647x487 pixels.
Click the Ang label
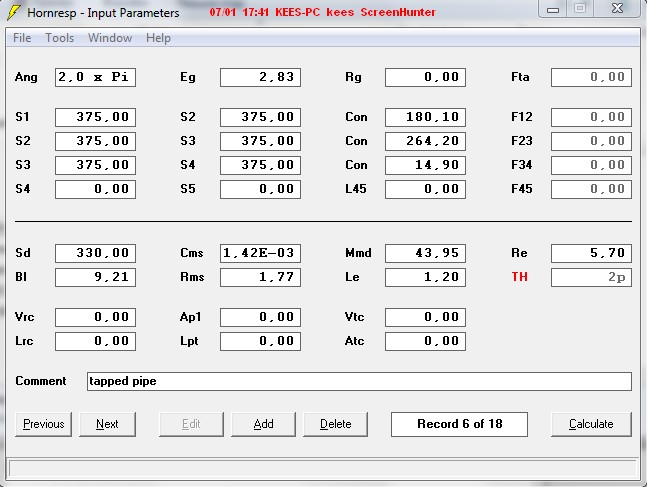[x=26, y=78]
